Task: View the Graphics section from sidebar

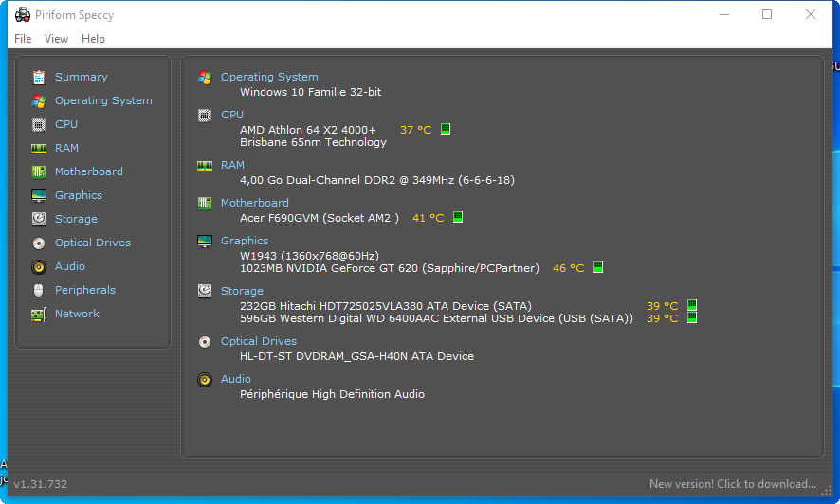Action: pos(78,195)
